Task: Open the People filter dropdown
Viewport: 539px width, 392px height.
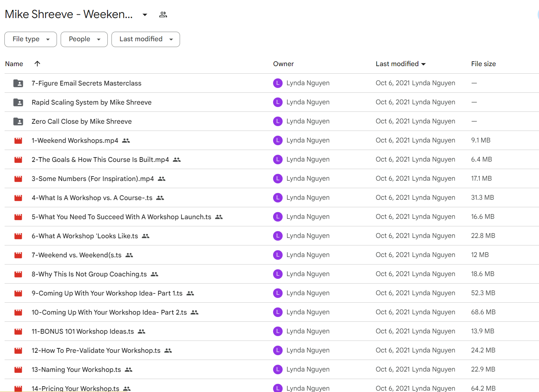Action: click(x=84, y=39)
